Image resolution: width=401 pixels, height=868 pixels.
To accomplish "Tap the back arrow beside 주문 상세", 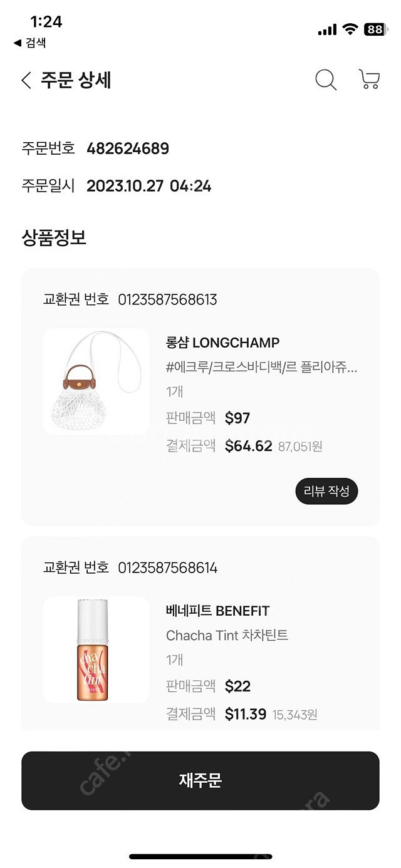I will pos(26,81).
